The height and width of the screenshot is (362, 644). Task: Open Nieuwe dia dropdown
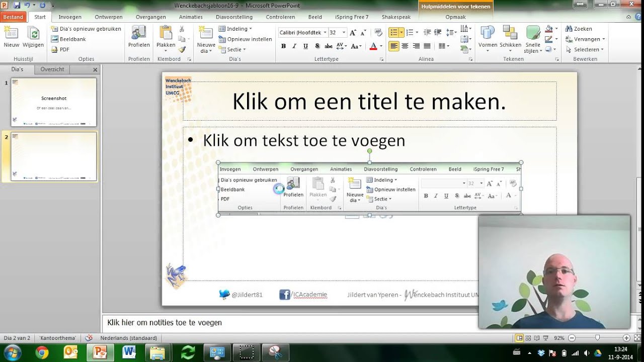click(x=206, y=48)
